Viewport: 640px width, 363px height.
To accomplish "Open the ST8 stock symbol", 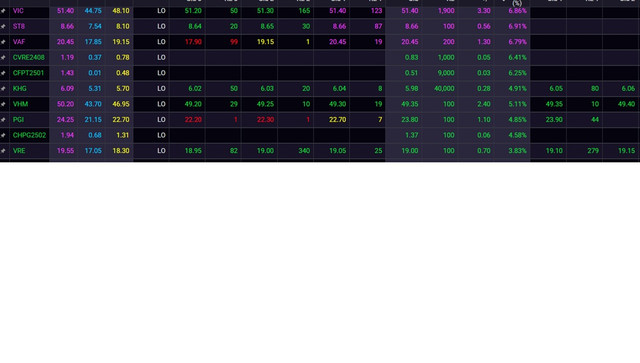I will click(19, 27).
